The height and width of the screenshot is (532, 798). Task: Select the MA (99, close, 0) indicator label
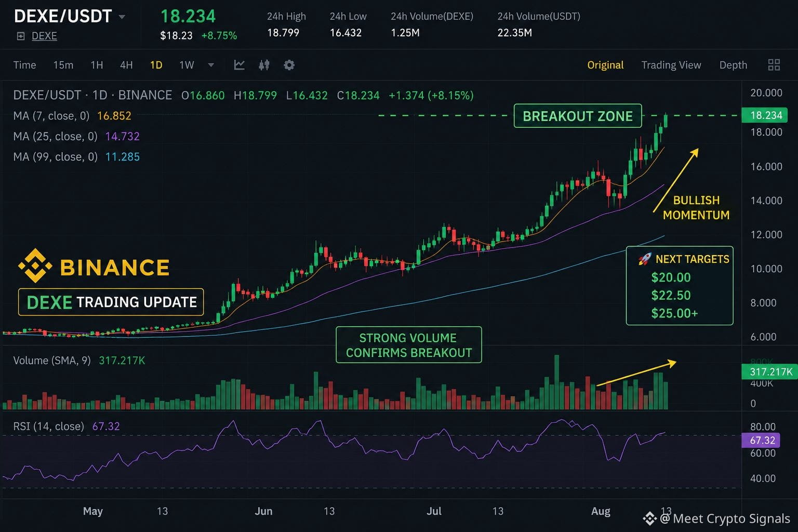click(56, 156)
